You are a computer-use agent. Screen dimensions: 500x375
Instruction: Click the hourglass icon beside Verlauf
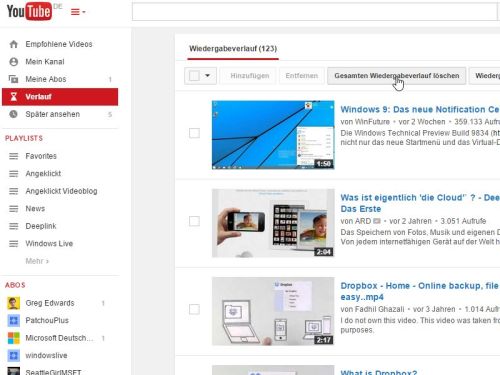[x=13, y=97]
